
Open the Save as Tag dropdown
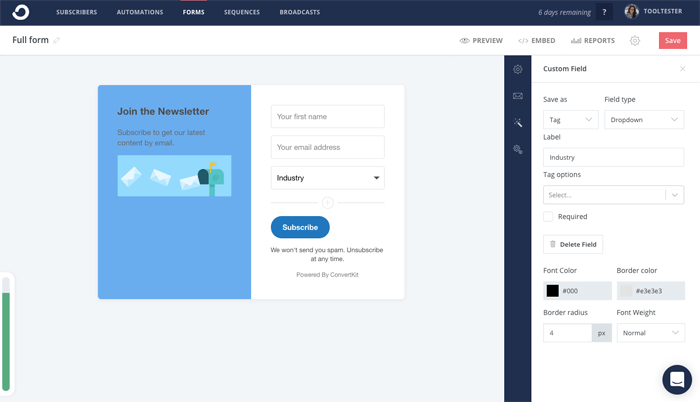coord(571,120)
